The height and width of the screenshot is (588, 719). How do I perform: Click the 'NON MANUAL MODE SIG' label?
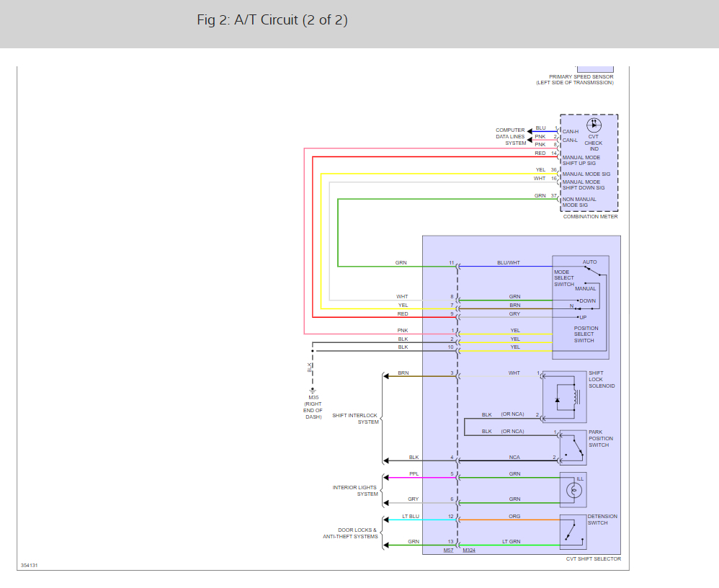579,202
